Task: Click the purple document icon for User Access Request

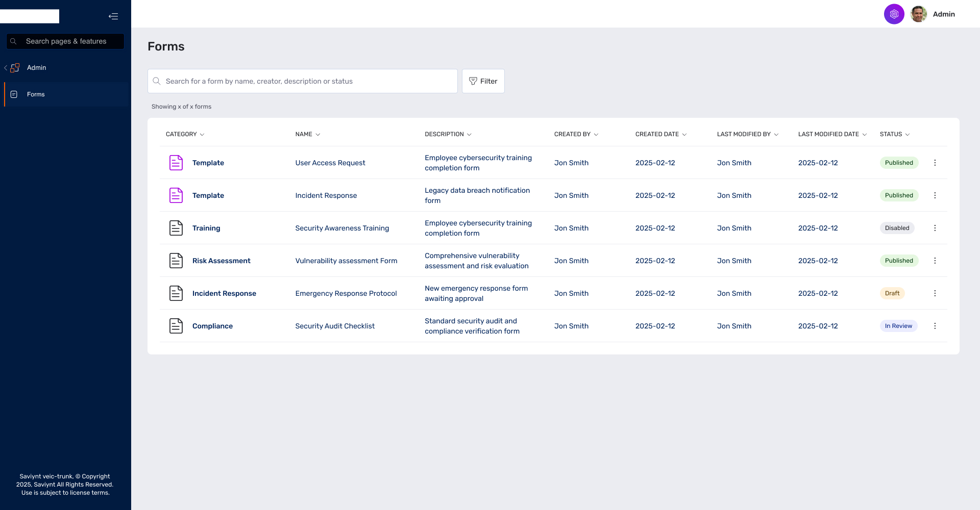Action: (176, 163)
